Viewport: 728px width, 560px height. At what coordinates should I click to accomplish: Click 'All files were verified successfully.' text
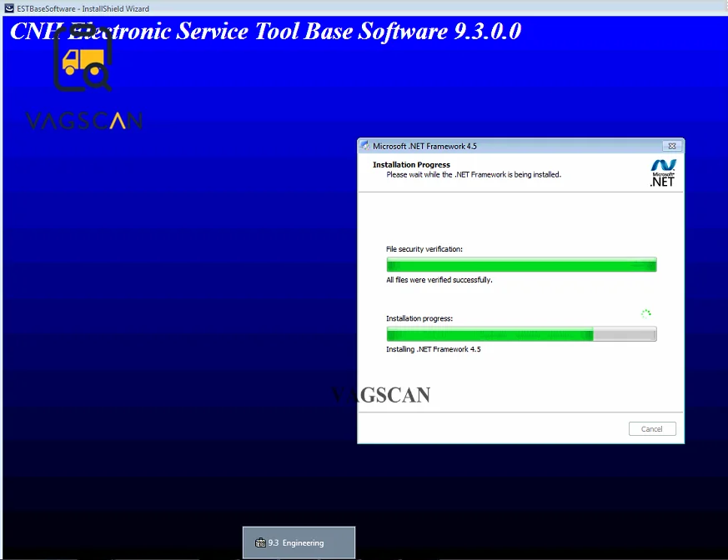point(439,280)
